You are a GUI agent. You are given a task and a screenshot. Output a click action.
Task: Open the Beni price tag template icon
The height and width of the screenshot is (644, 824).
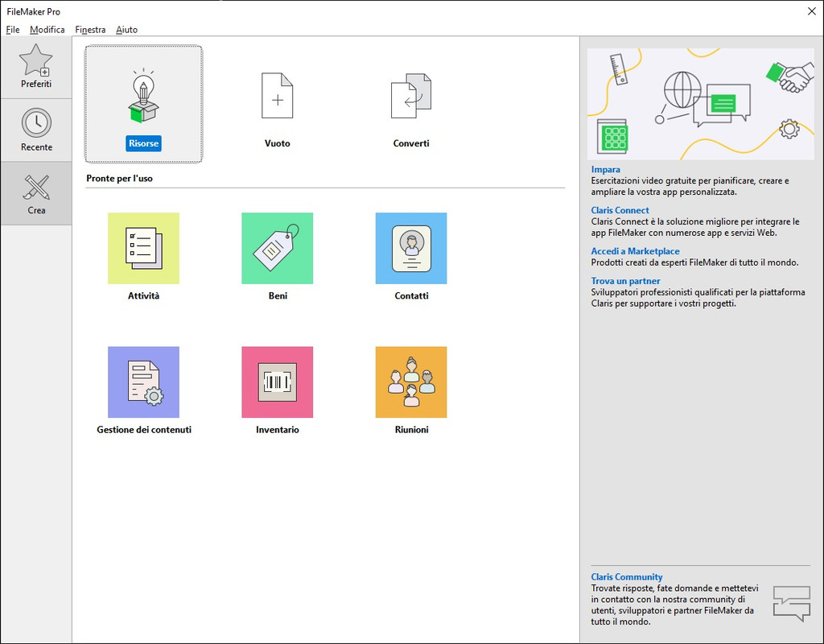point(278,248)
